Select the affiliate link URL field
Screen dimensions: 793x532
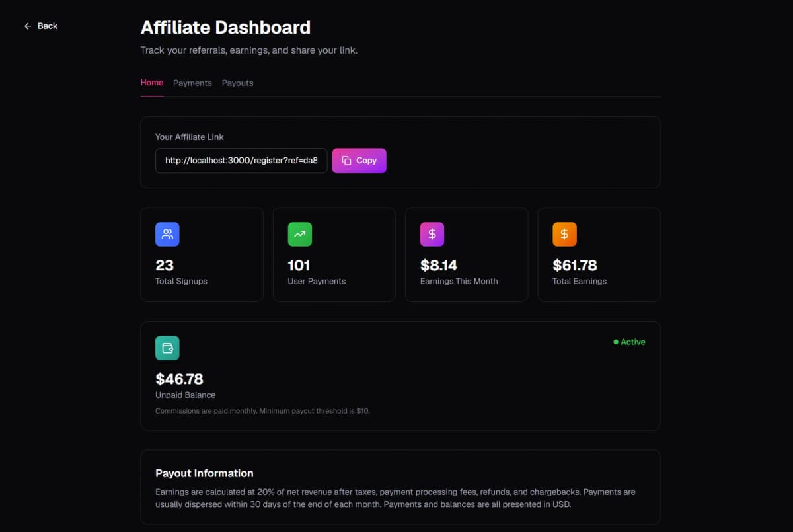pos(241,161)
